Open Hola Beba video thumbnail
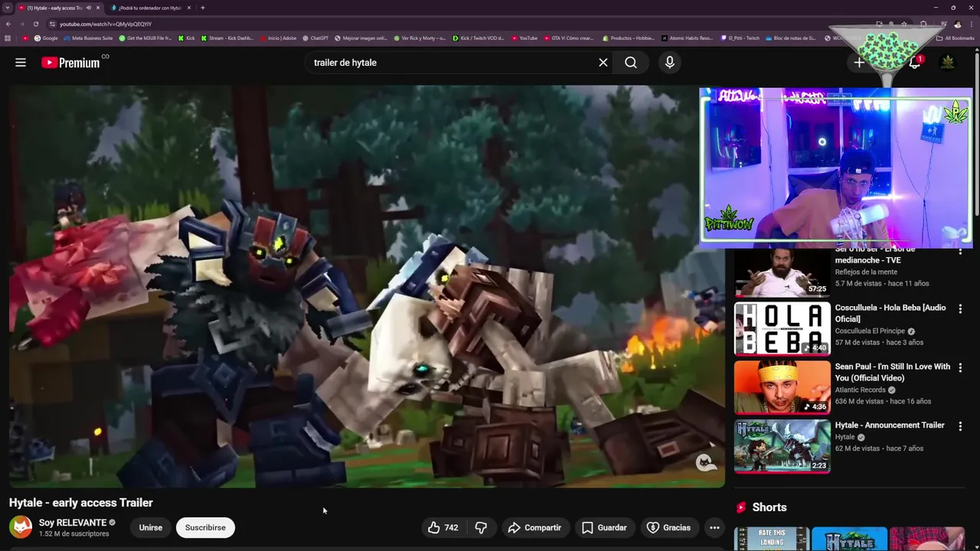The height and width of the screenshot is (551, 980). click(782, 329)
